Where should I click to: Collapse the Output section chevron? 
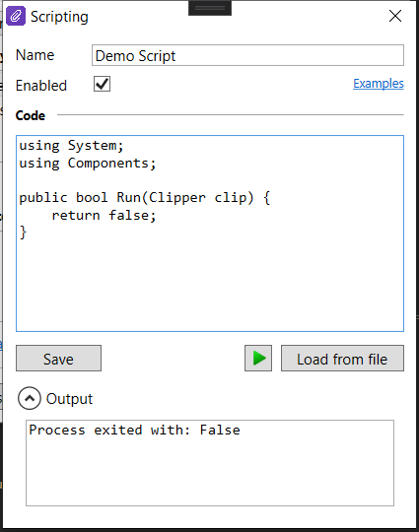30,398
